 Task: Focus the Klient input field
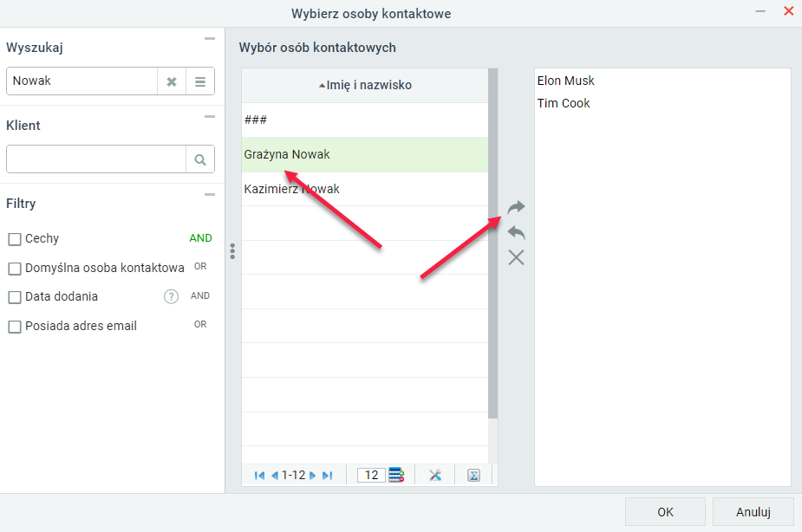coord(96,159)
